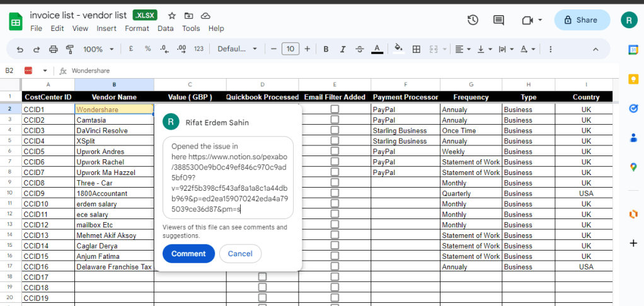Open Google Keep side panel
Screen dimensions: 644x306
633,79
